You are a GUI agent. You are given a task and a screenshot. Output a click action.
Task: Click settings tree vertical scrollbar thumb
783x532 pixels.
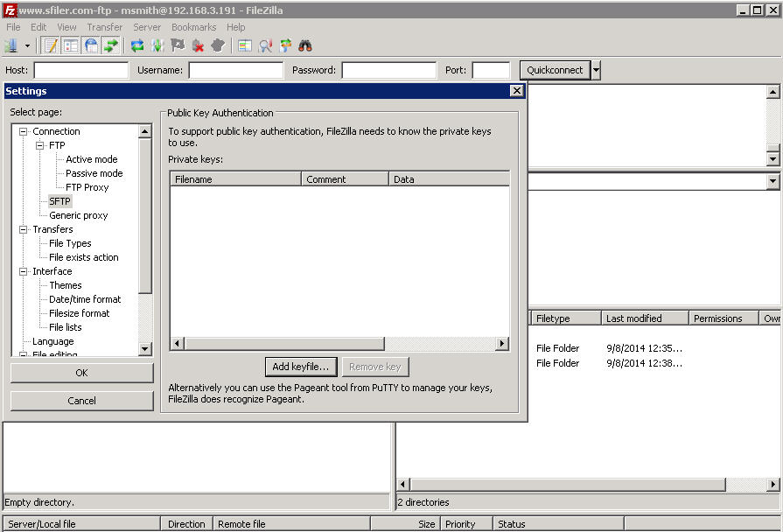pos(145,216)
